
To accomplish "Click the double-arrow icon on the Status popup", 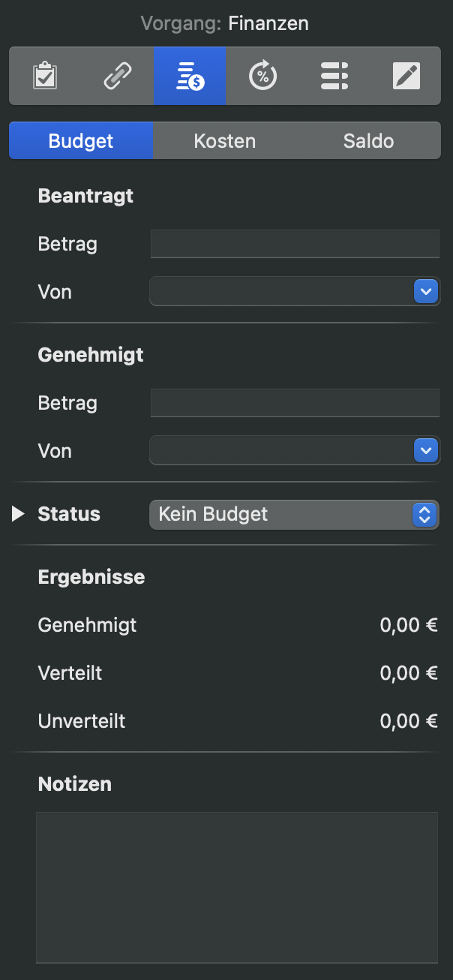I will point(424,514).
